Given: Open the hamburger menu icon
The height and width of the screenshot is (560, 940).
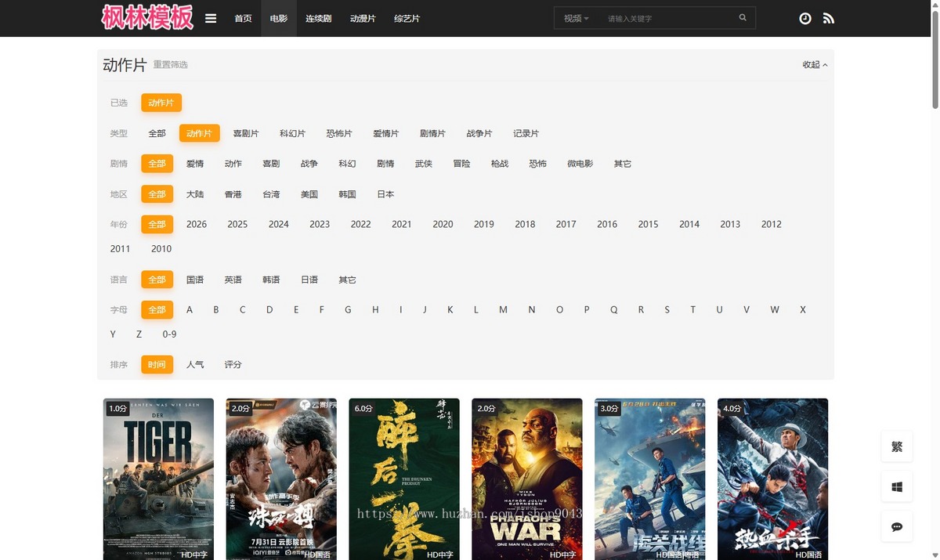Looking at the screenshot, I should [211, 18].
